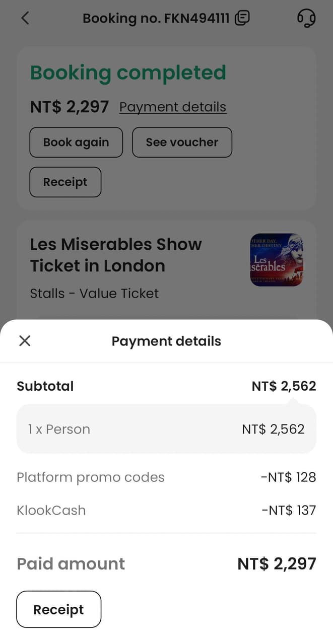The image size is (333, 644).
Task: Click the Booking completed heading
Action: [128, 73]
